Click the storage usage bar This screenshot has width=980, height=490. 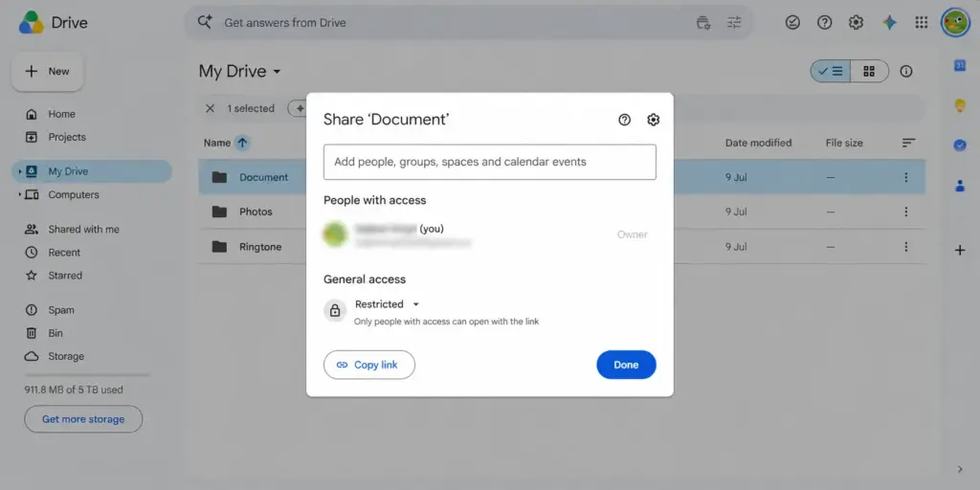tap(87, 375)
